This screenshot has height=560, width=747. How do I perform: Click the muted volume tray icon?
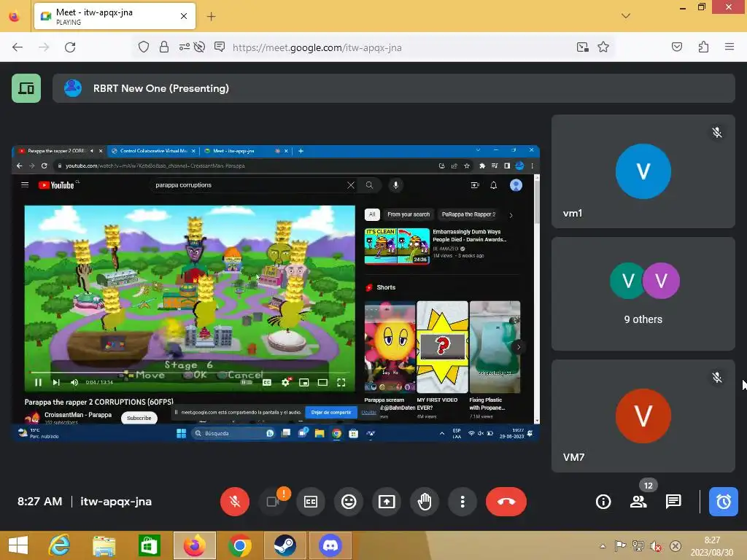point(656,545)
